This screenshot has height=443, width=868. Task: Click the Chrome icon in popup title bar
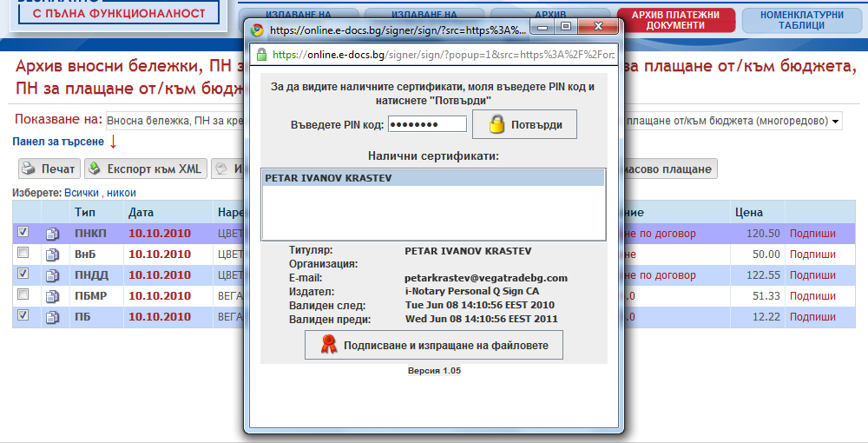click(x=257, y=30)
